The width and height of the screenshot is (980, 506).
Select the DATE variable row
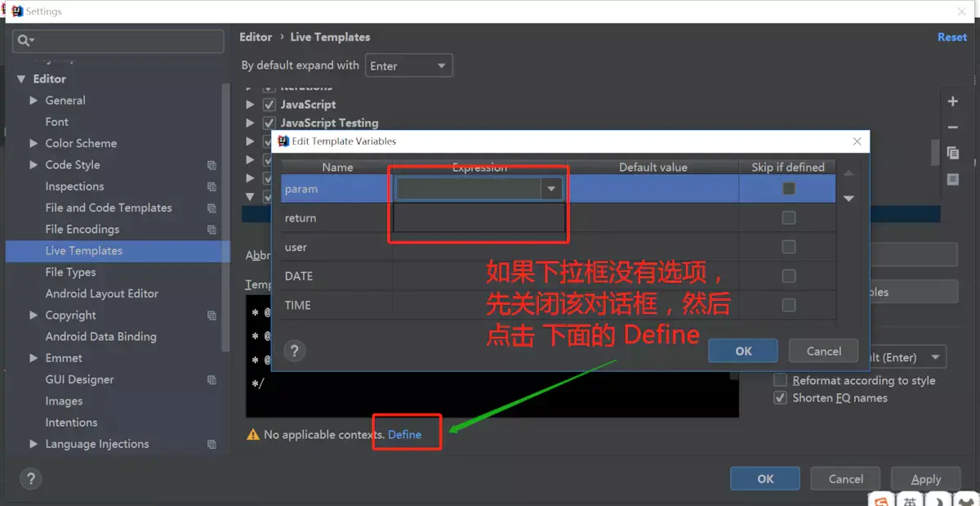click(x=559, y=276)
